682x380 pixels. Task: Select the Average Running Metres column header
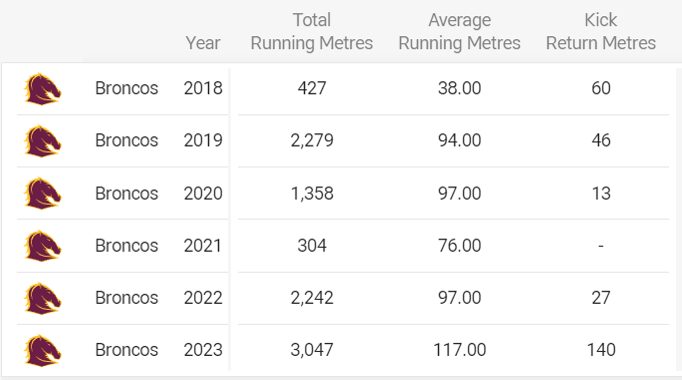tap(459, 32)
